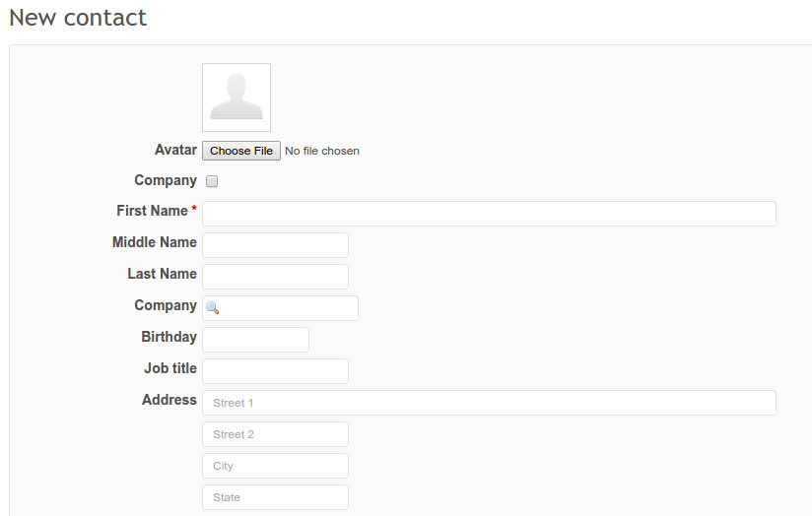
Task: Click the Avatar label text
Action: point(175,150)
